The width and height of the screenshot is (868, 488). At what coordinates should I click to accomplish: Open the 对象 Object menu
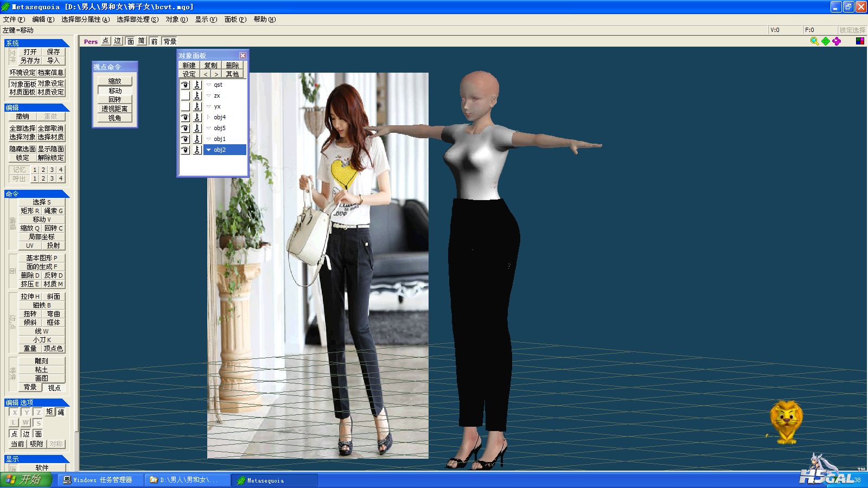click(176, 20)
